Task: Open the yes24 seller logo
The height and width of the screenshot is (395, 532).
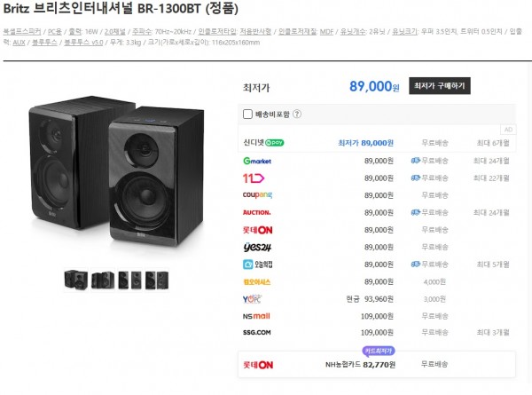Action: 257,247
